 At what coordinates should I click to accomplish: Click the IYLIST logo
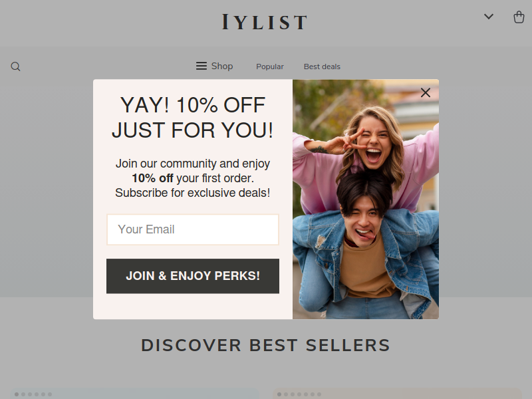265,23
